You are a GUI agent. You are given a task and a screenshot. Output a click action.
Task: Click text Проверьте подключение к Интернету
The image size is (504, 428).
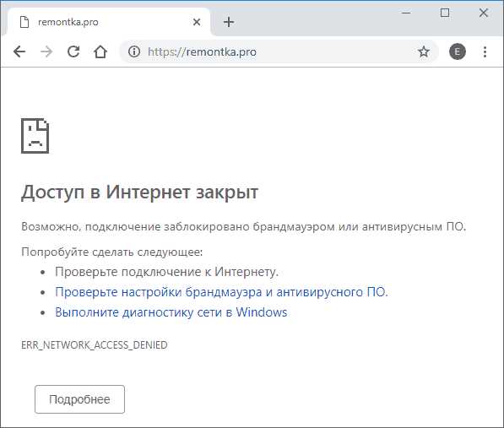click(166, 272)
